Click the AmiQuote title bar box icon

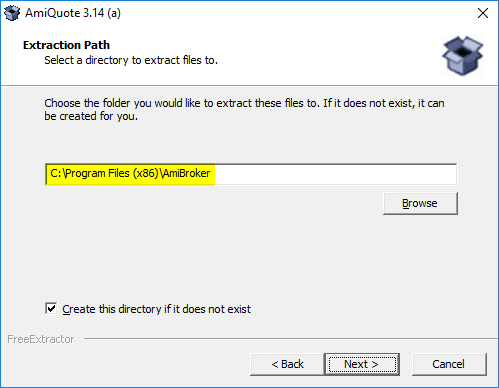tap(12, 13)
